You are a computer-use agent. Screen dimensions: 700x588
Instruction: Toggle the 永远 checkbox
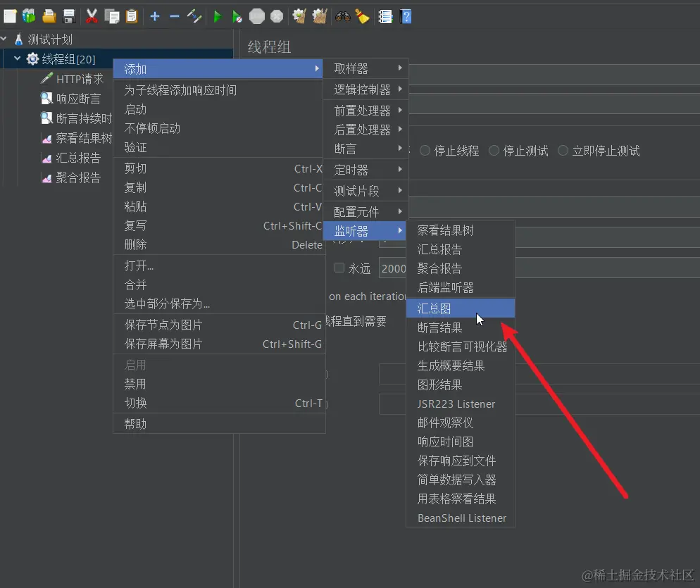tap(339, 268)
